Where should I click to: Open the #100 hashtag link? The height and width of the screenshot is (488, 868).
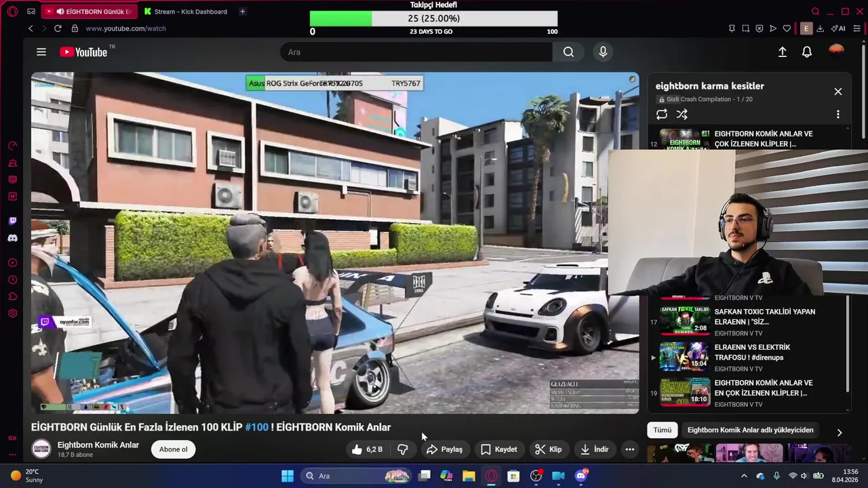pos(257,427)
